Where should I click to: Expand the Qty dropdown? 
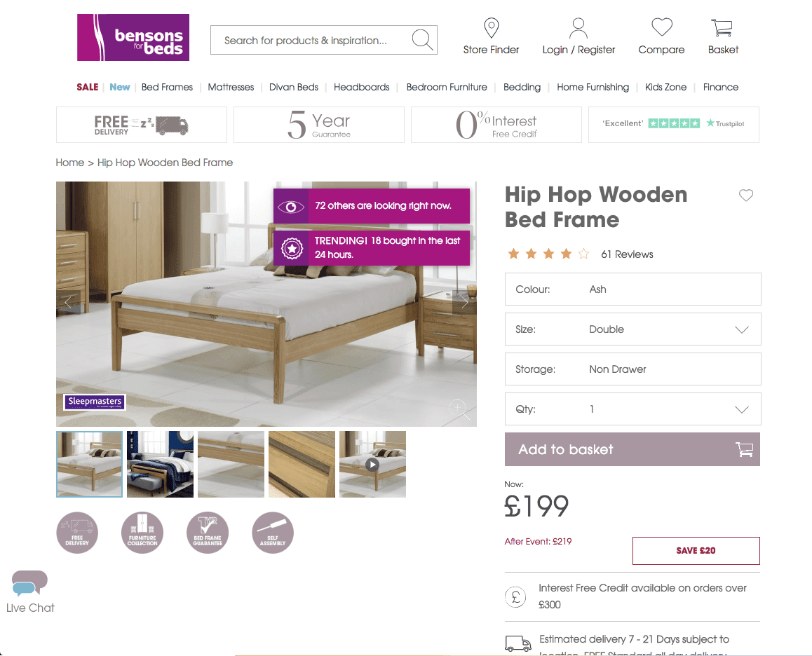pyautogui.click(x=632, y=409)
